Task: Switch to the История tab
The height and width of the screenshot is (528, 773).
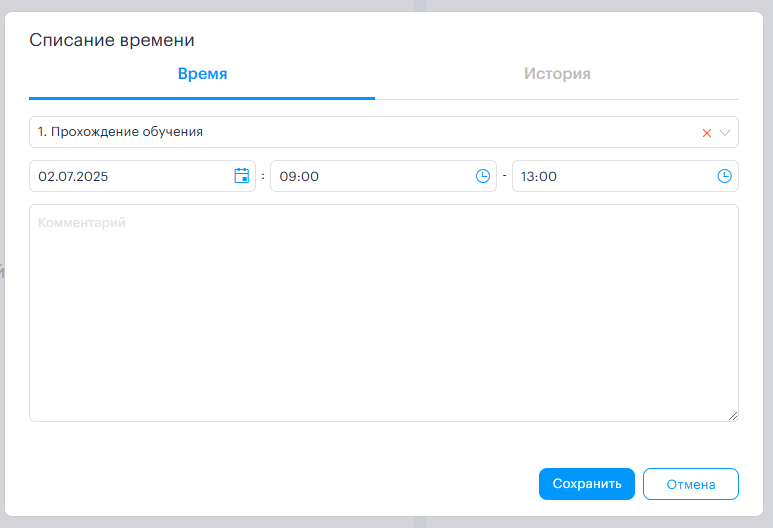Action: tap(557, 73)
